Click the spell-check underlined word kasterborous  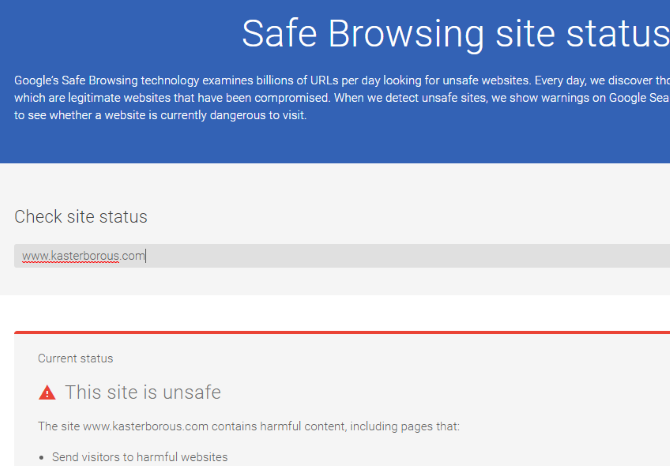[x=85, y=256]
